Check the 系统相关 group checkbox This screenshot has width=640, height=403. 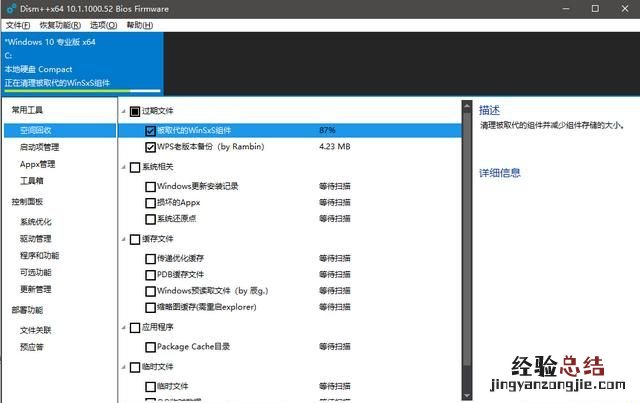135,167
